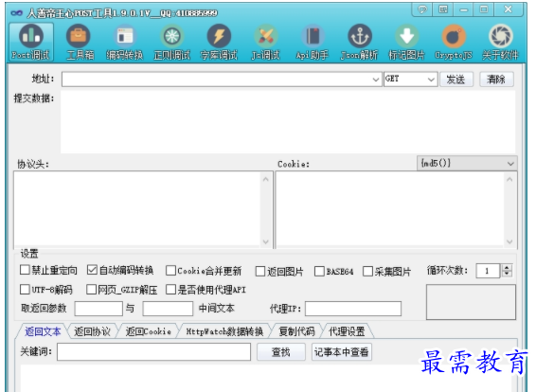Click the chat bubble title bar icon
This screenshot has height=392, width=536.
coord(423,9)
